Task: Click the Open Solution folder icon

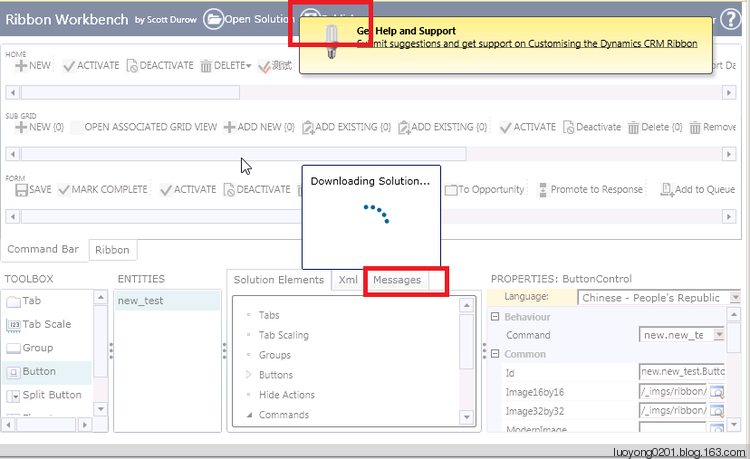Action: coord(214,19)
